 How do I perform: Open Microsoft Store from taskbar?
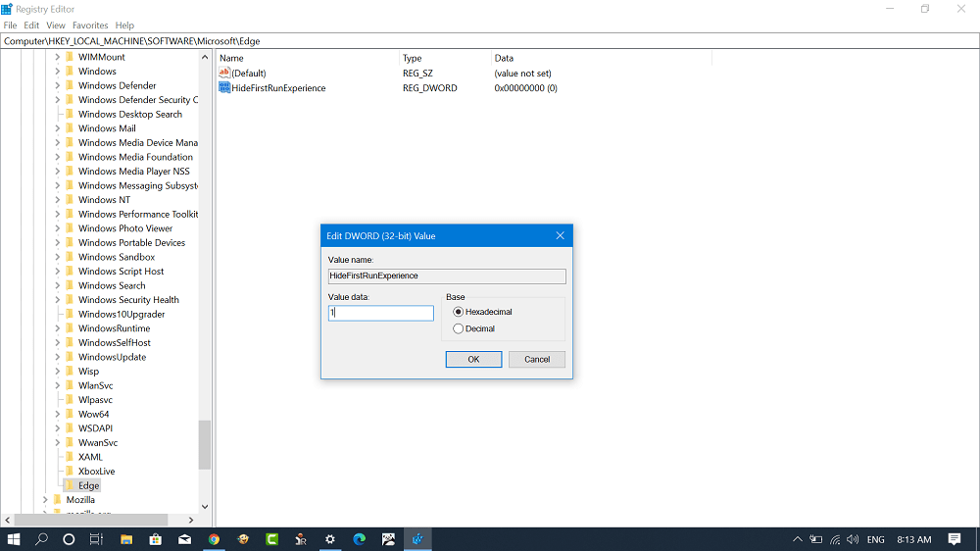156,539
